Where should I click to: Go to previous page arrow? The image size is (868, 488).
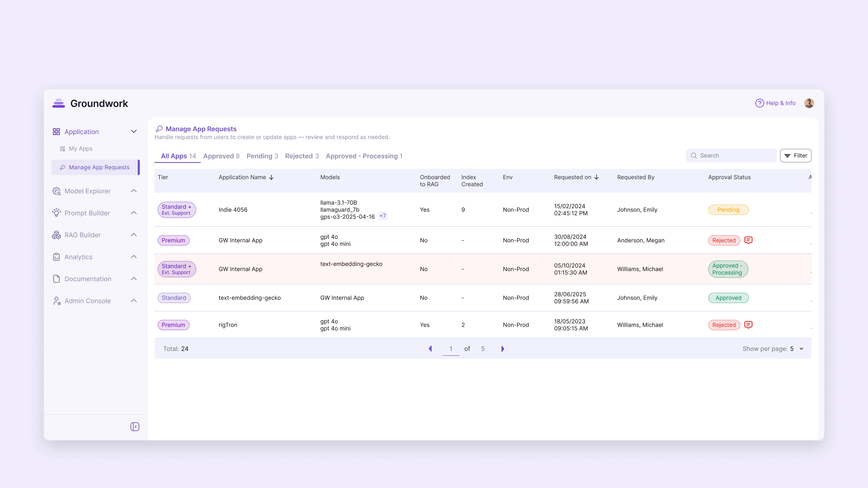430,349
